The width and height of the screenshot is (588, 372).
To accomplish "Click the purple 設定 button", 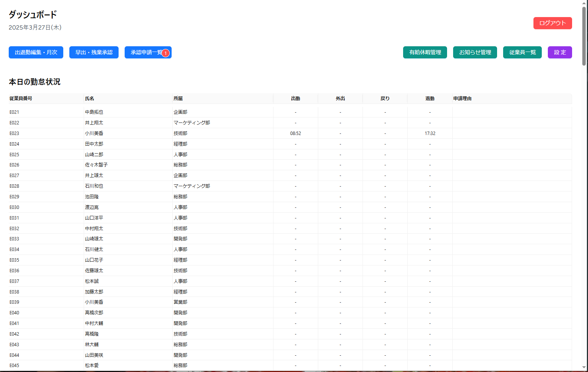I will [560, 52].
